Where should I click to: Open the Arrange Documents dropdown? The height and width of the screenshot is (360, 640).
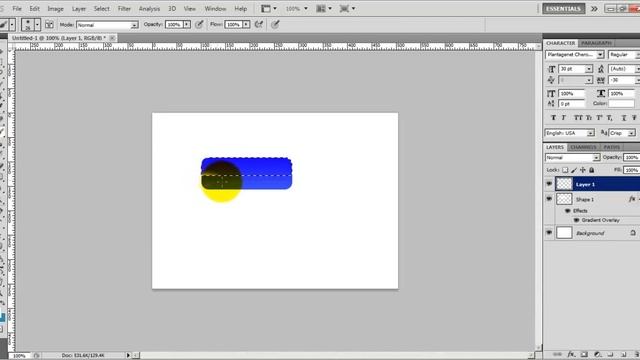click(324, 9)
